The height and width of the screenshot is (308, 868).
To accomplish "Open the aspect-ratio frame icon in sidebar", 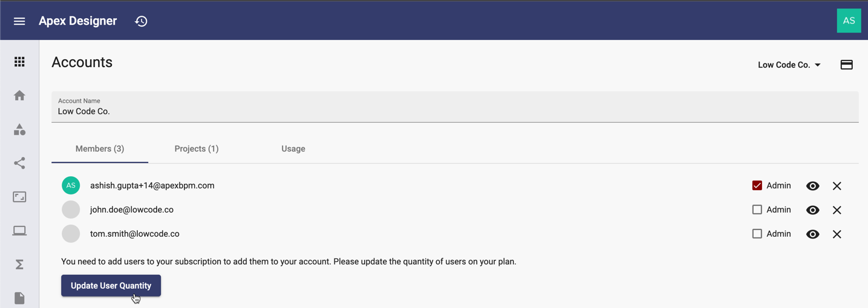I will pyautogui.click(x=19, y=197).
